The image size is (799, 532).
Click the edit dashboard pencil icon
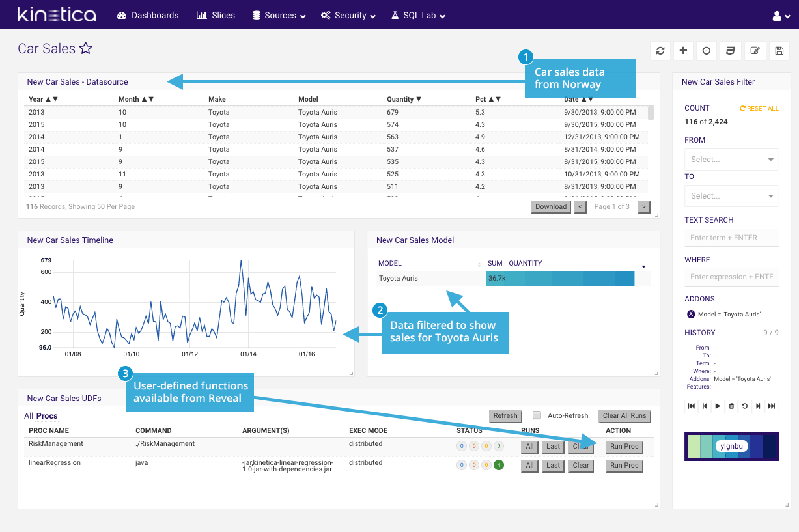click(755, 51)
